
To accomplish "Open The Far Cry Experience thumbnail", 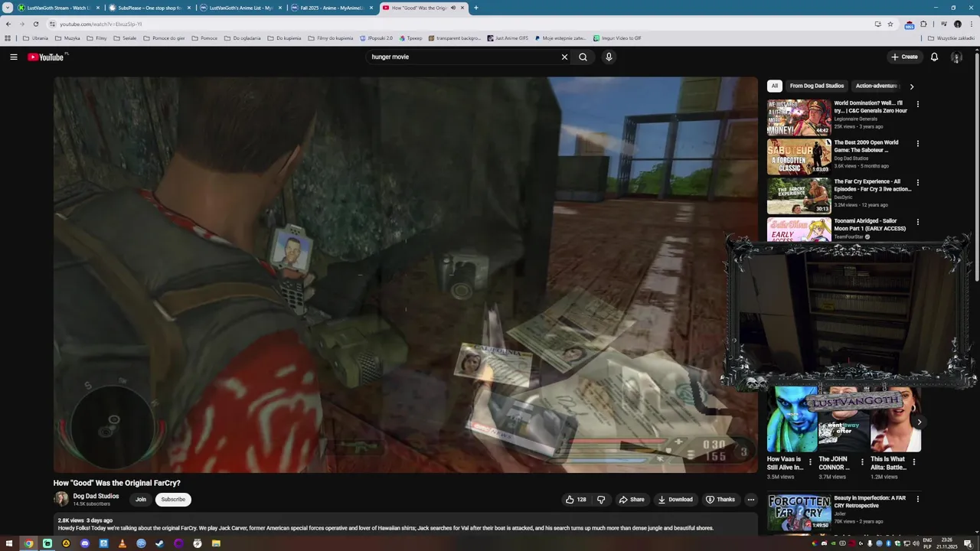I will (x=799, y=196).
